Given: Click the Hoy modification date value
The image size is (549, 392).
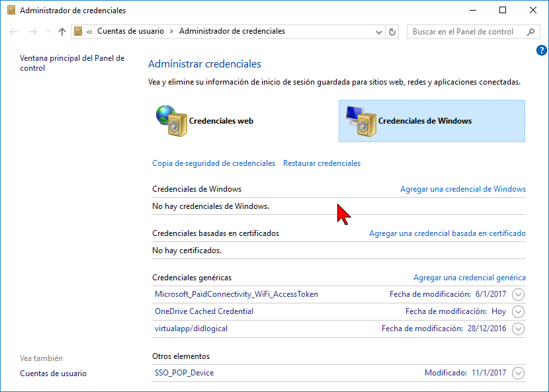Looking at the screenshot, I should click(499, 311).
